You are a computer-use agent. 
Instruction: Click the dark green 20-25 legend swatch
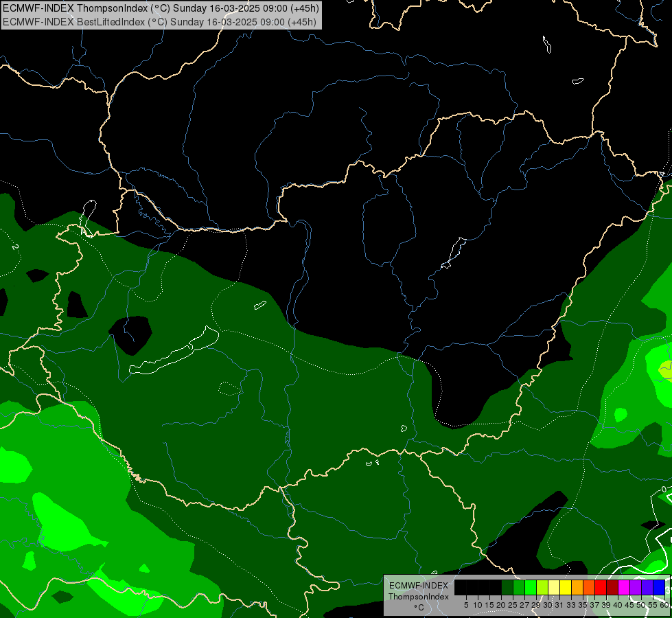click(x=507, y=587)
